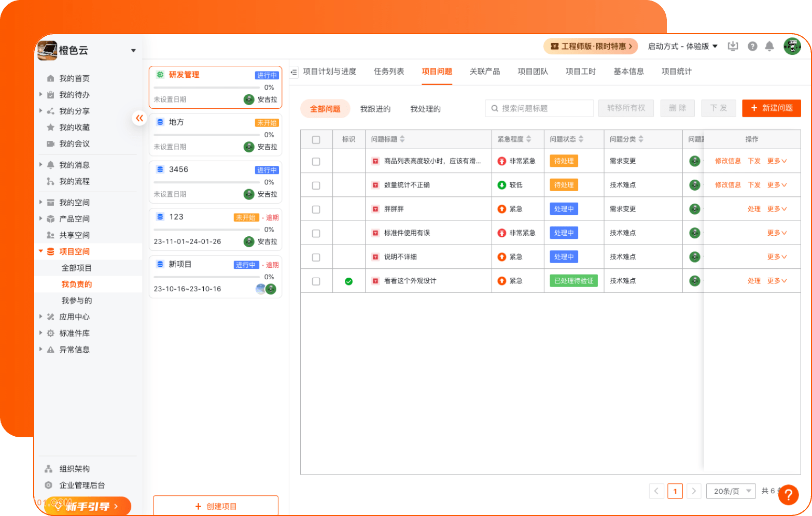Click the 我的收藏 star icon

(51, 127)
